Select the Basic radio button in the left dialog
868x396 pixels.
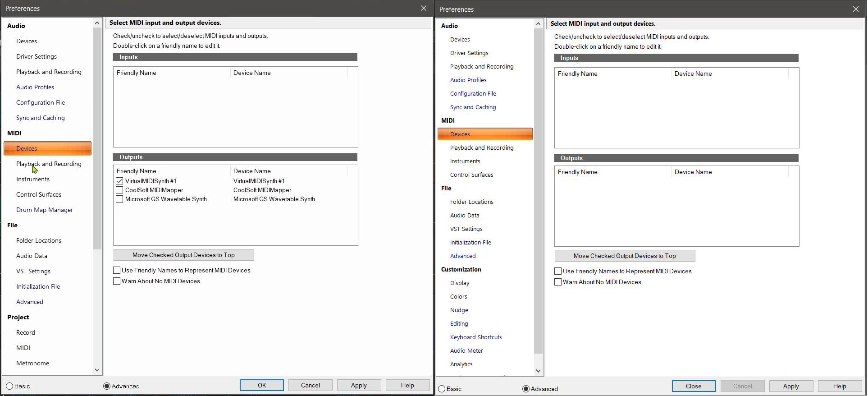(9, 386)
